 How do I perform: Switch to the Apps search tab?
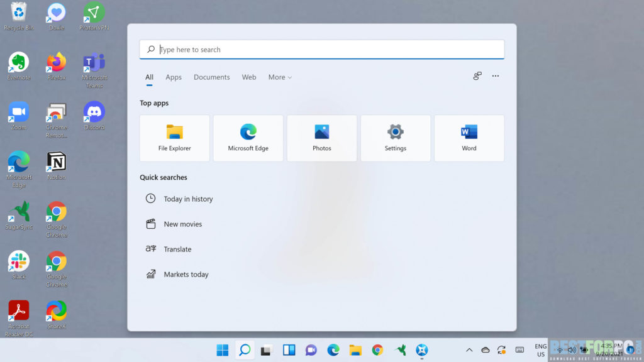tap(174, 77)
